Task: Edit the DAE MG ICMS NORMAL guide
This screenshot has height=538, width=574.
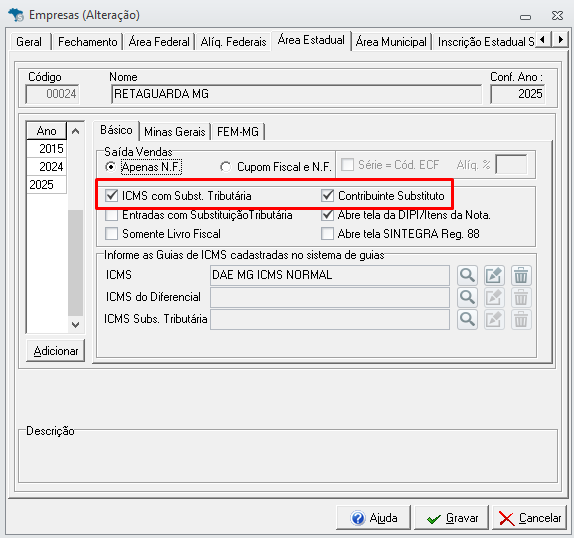Action: (494, 275)
